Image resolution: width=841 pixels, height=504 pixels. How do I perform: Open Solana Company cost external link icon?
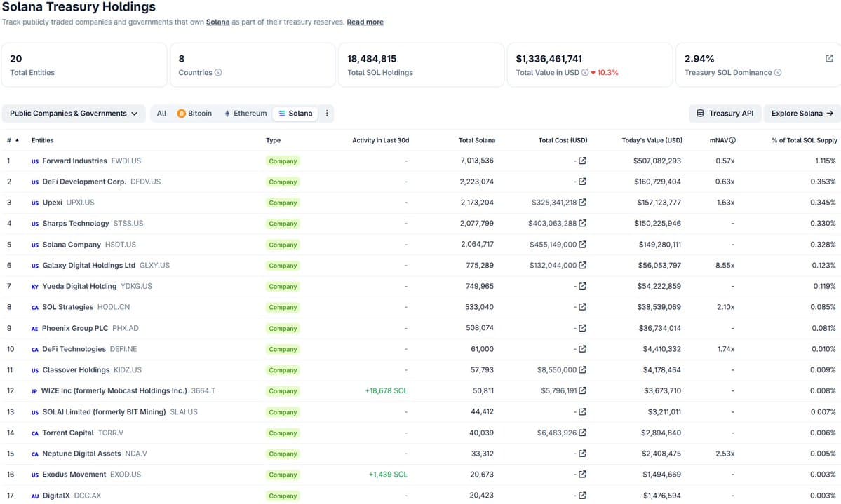coord(582,244)
